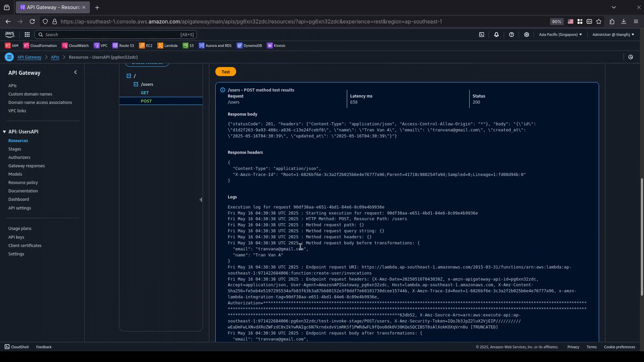Collapse the root / resource node
Viewport: 644px width, 362px height.
[x=129, y=76]
